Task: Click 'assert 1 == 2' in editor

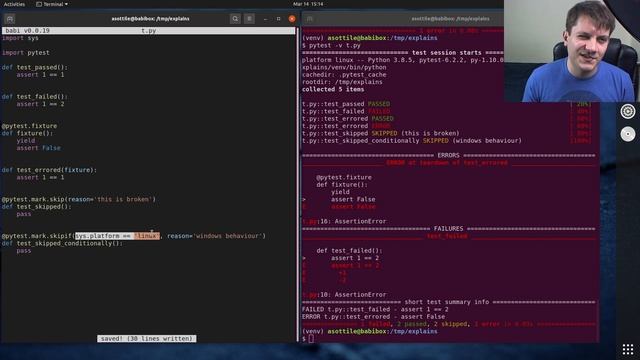Action: tap(40, 104)
